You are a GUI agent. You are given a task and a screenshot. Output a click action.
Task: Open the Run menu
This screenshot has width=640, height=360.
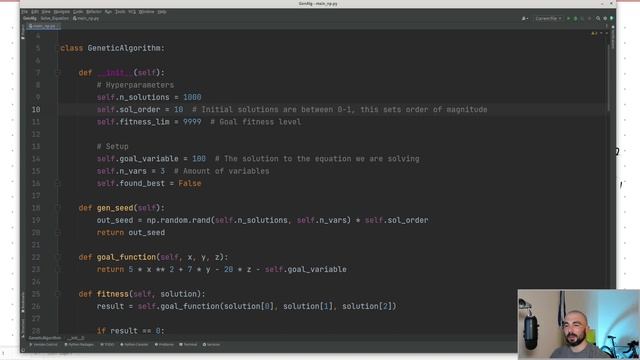(108, 12)
